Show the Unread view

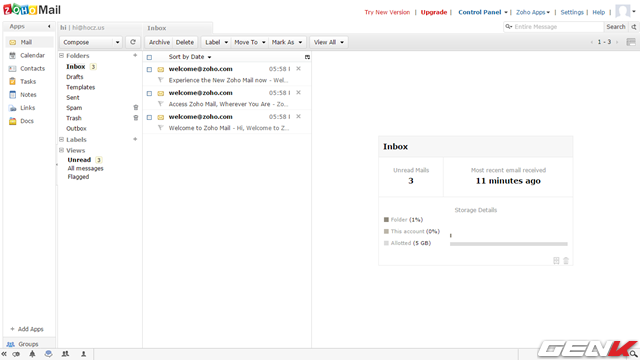tap(79, 160)
